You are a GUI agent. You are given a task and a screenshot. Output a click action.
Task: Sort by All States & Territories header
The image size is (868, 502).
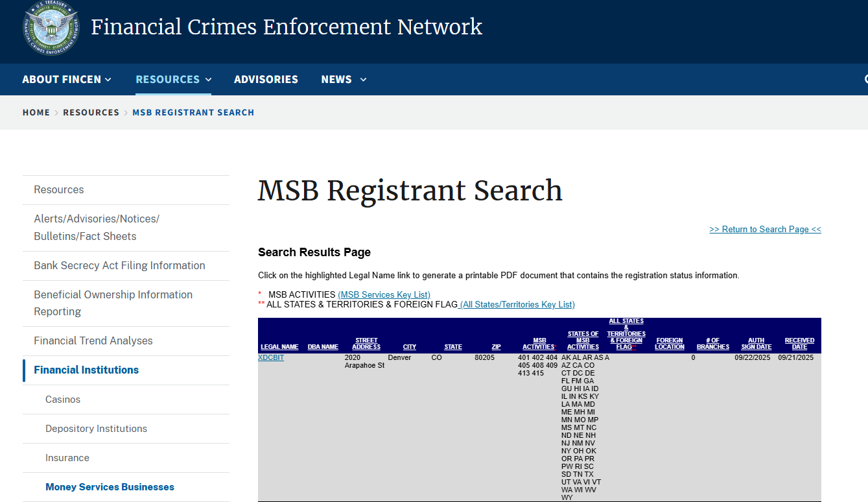click(626, 334)
